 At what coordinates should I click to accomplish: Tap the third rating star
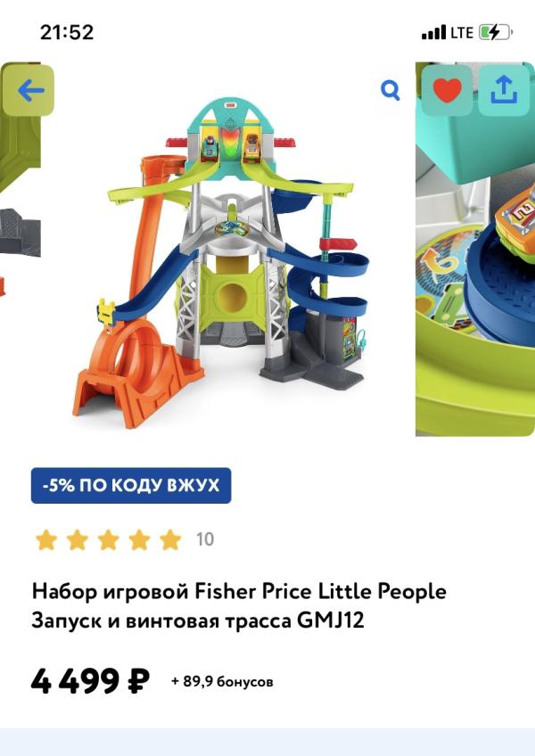point(108,539)
